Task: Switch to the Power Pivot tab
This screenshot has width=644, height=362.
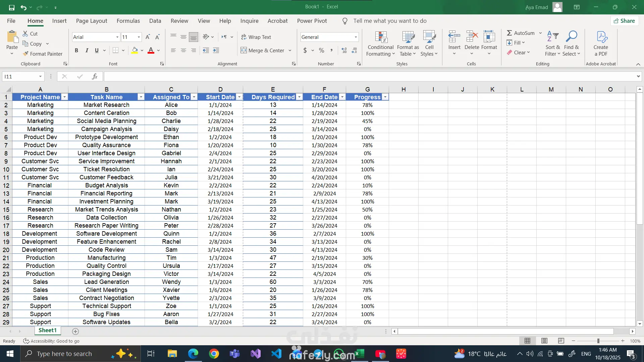Action: pos(312,21)
